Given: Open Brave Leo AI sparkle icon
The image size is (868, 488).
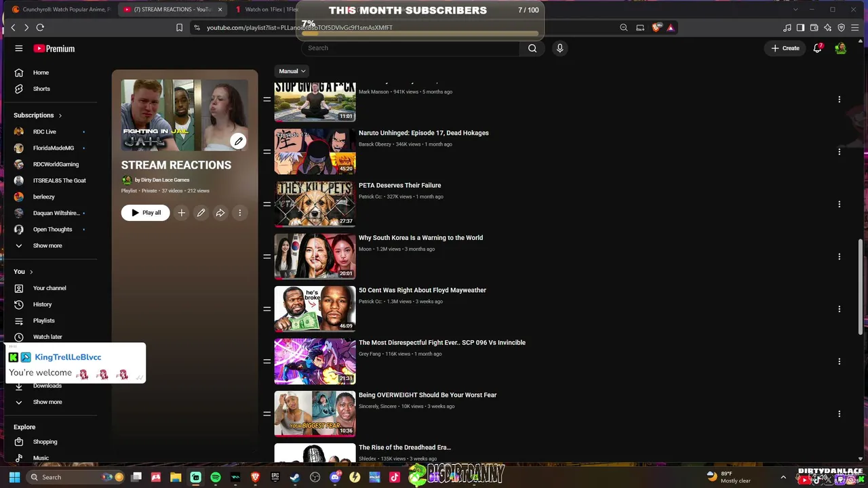Looking at the screenshot, I should point(828,28).
